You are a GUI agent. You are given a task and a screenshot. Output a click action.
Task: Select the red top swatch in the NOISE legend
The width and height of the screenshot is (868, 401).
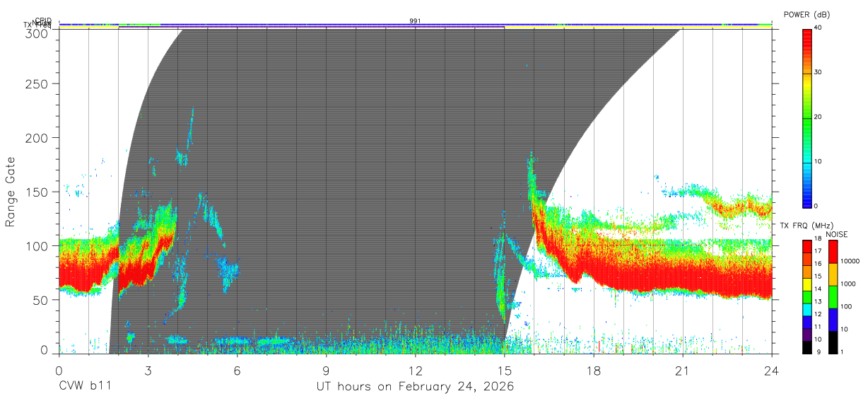tap(833, 252)
